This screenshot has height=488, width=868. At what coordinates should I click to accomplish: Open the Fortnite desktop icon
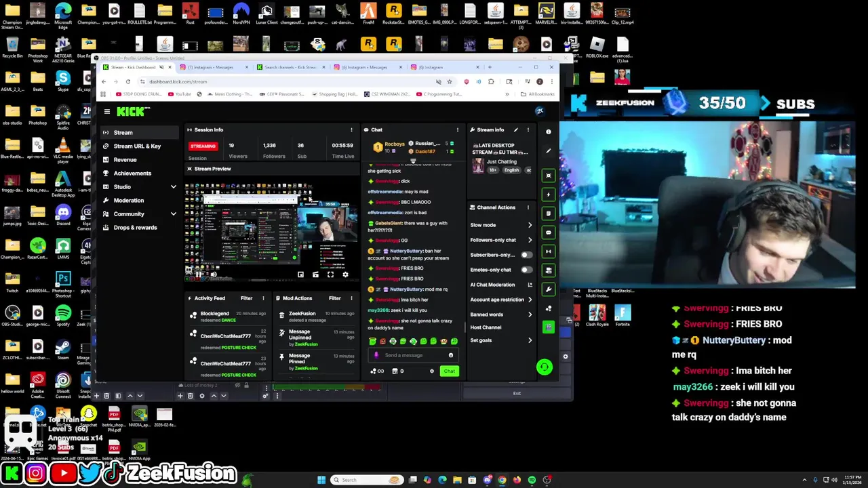click(x=623, y=315)
